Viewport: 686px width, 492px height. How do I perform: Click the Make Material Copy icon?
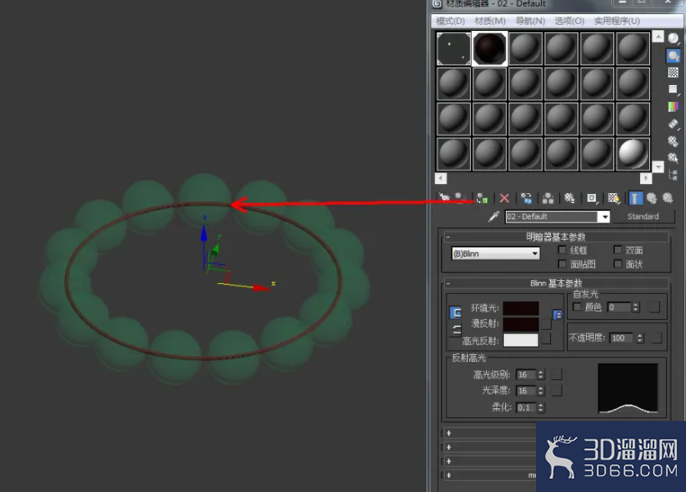(526, 198)
